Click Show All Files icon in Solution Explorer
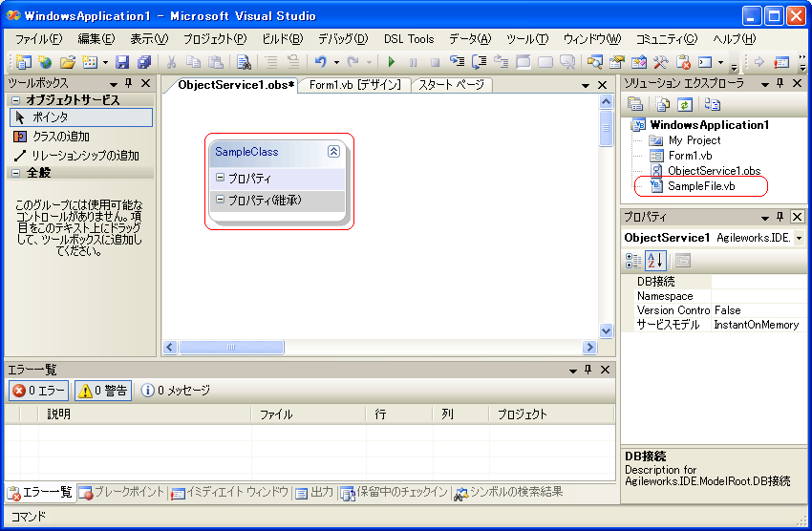The image size is (812, 531). pos(663,104)
